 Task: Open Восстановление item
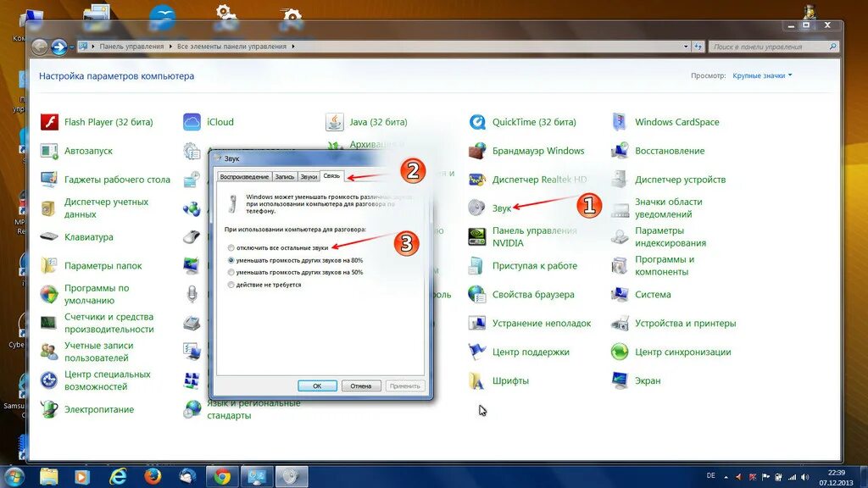(658, 151)
